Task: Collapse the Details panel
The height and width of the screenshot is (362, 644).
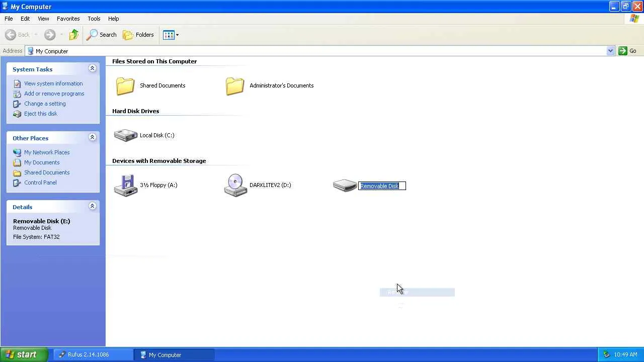Action: tap(92, 206)
